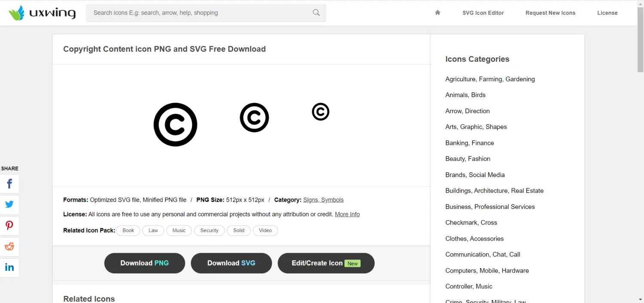This screenshot has width=644, height=303.
Task: Select the Security icon pack tag
Action: 210,230
